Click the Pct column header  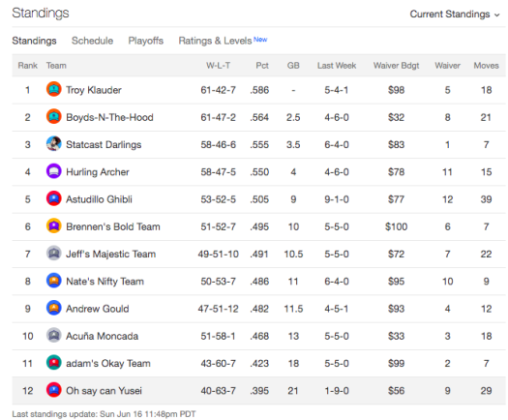(x=262, y=66)
